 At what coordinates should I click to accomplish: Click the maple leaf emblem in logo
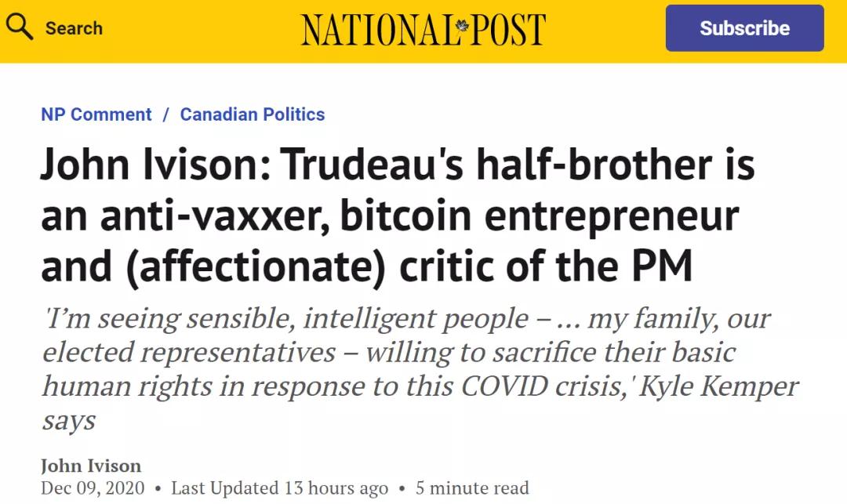click(462, 26)
